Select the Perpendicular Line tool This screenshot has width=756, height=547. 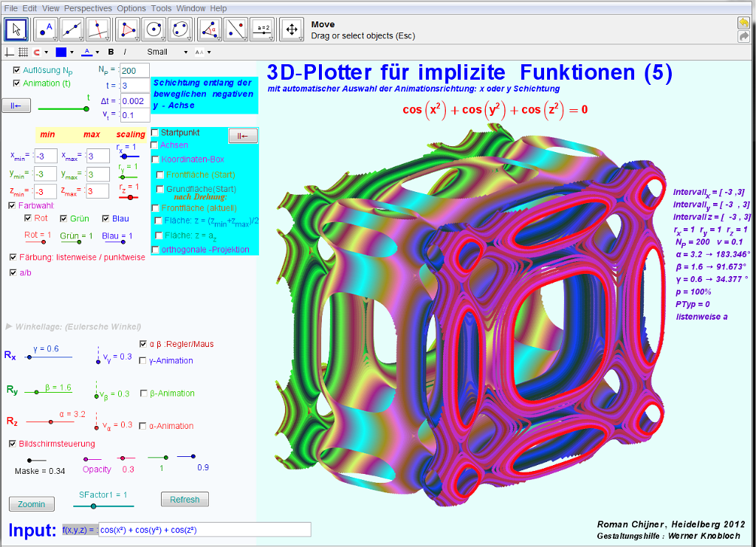(x=97, y=30)
